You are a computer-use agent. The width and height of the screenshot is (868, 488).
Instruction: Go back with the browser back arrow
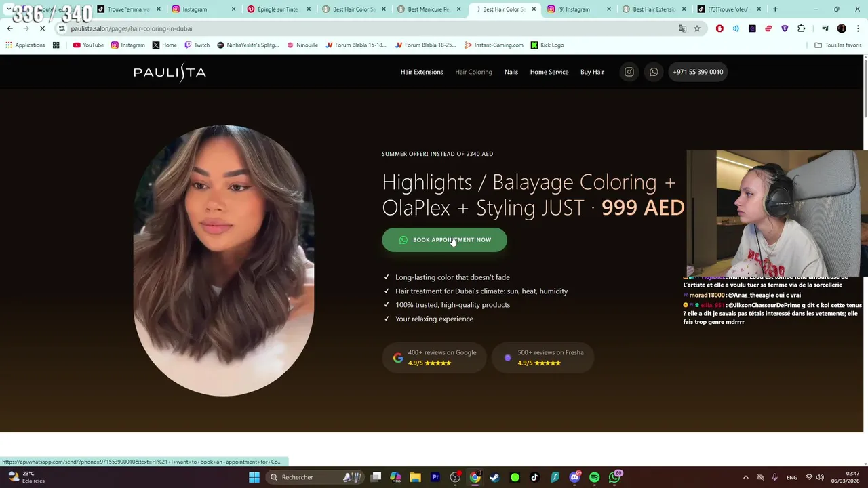click(10, 28)
